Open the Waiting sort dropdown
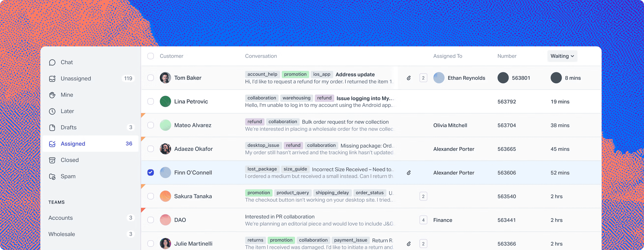Screen dimensions: 644x250 click(x=562, y=56)
